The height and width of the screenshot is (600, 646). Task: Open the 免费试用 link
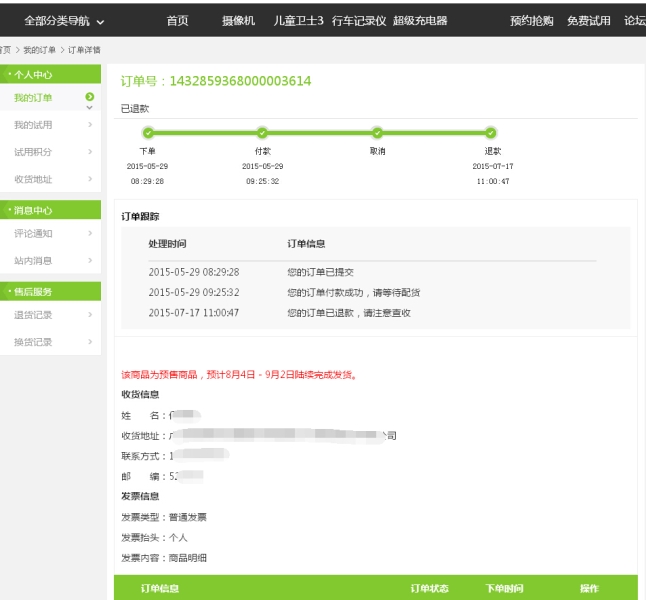(588, 20)
